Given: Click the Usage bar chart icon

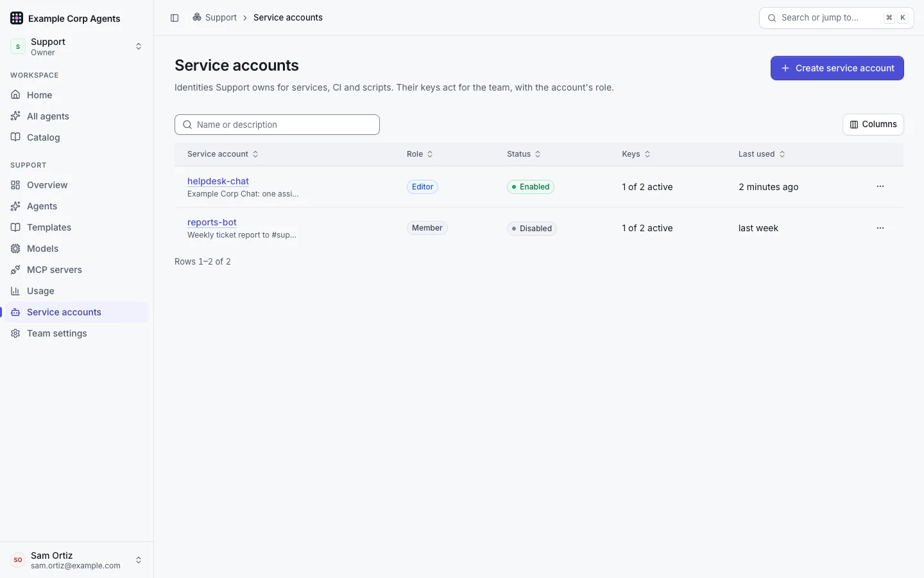Looking at the screenshot, I should click(x=15, y=291).
